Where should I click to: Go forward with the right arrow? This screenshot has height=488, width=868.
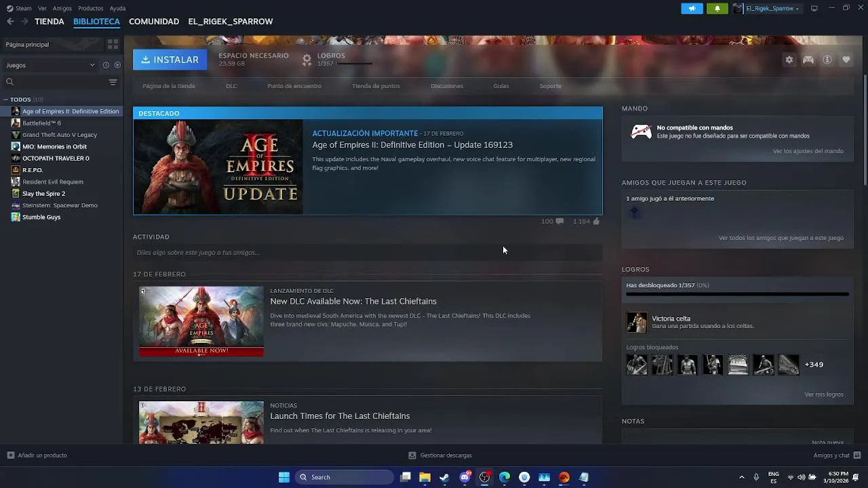click(24, 22)
